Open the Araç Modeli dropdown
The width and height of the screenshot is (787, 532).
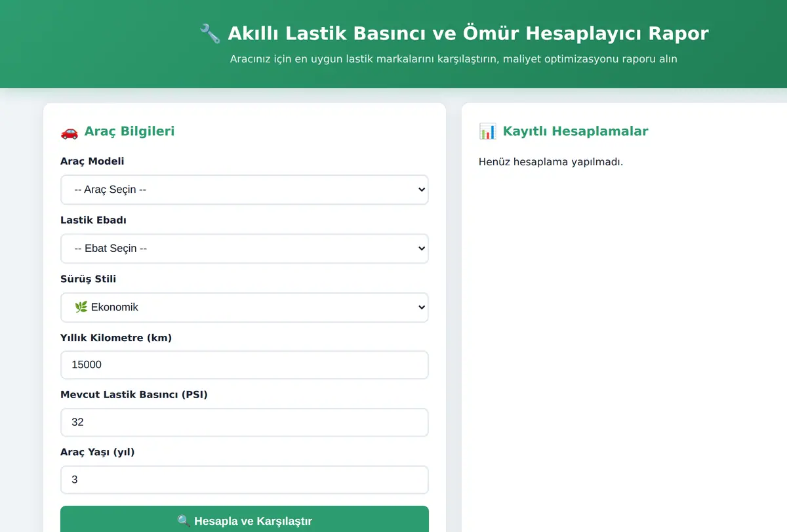pyautogui.click(x=244, y=190)
